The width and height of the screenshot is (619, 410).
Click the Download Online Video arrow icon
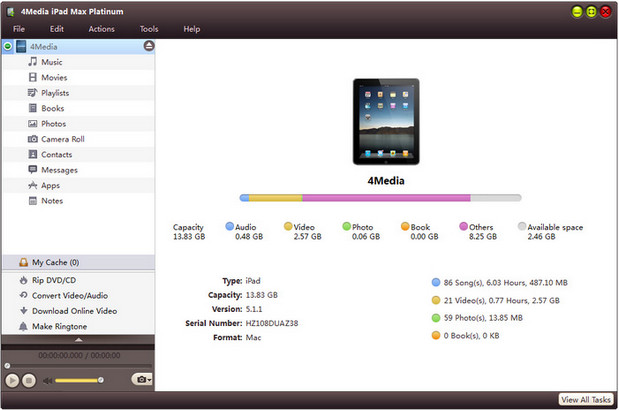[x=24, y=311]
